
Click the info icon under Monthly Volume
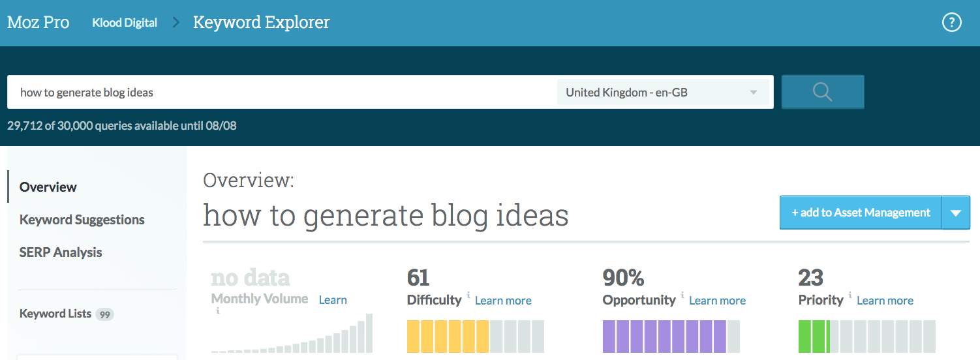(218, 311)
